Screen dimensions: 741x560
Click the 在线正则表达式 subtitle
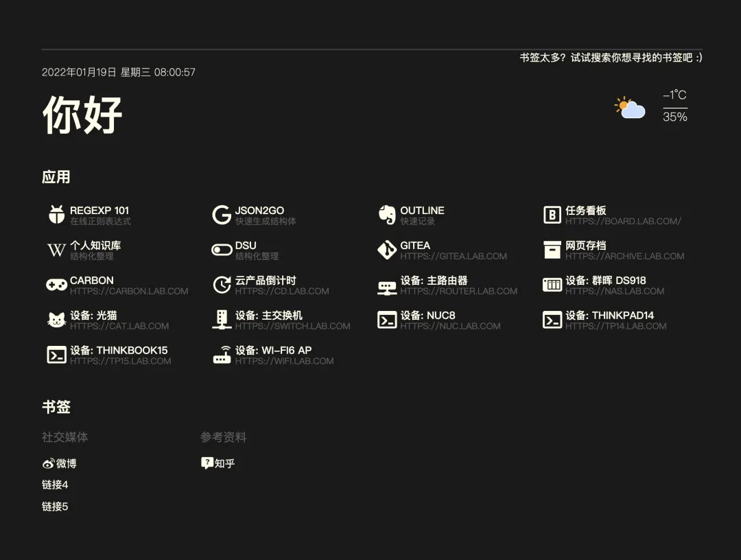point(101,221)
